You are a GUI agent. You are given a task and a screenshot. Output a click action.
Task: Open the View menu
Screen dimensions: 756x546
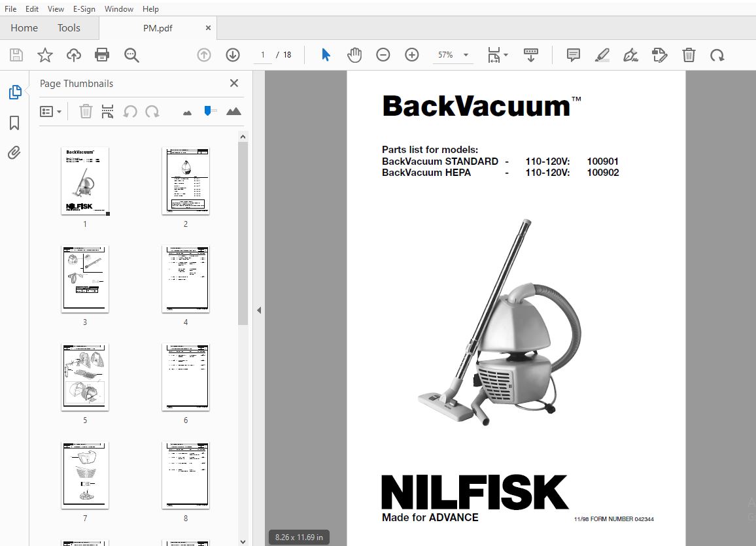pyautogui.click(x=56, y=9)
